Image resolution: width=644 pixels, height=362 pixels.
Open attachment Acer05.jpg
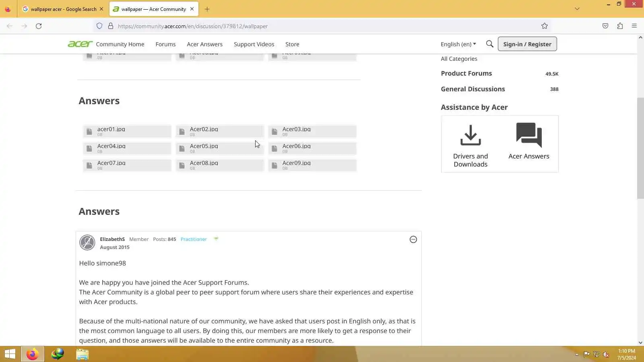click(220, 148)
